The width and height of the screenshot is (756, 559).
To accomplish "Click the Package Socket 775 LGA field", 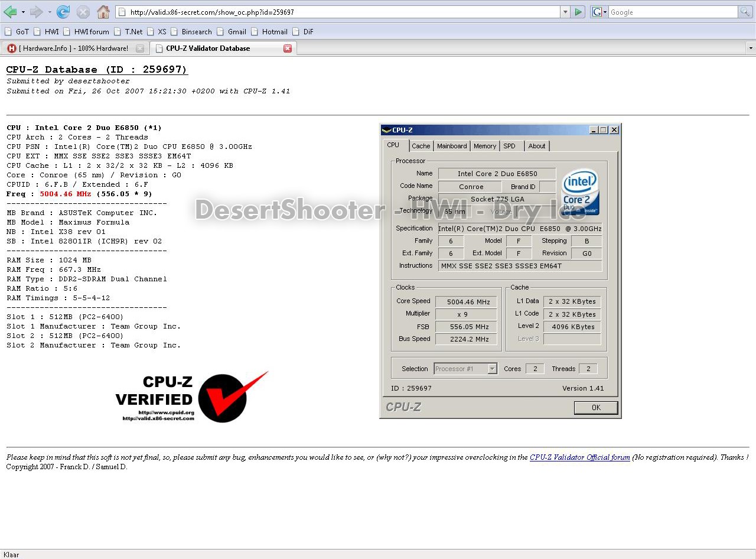I will pyautogui.click(x=497, y=199).
